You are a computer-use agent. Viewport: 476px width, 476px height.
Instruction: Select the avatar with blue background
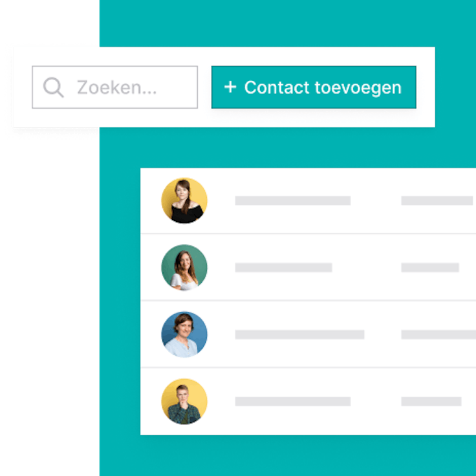[184, 334]
